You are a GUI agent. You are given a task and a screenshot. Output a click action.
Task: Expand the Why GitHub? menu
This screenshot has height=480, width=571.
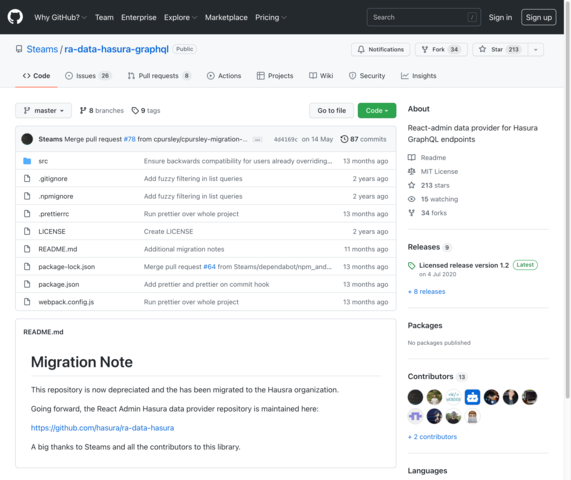click(x=60, y=17)
